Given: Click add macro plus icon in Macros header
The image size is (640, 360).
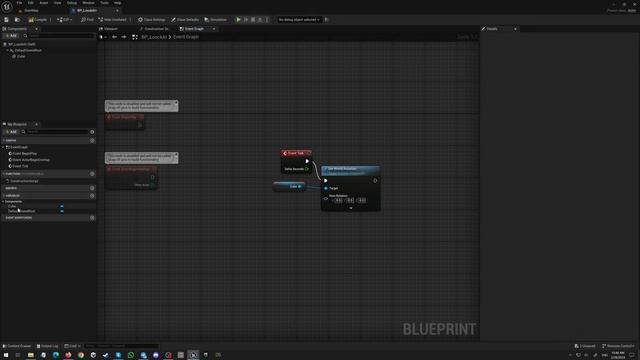Looking at the screenshot, I should 92,188.
